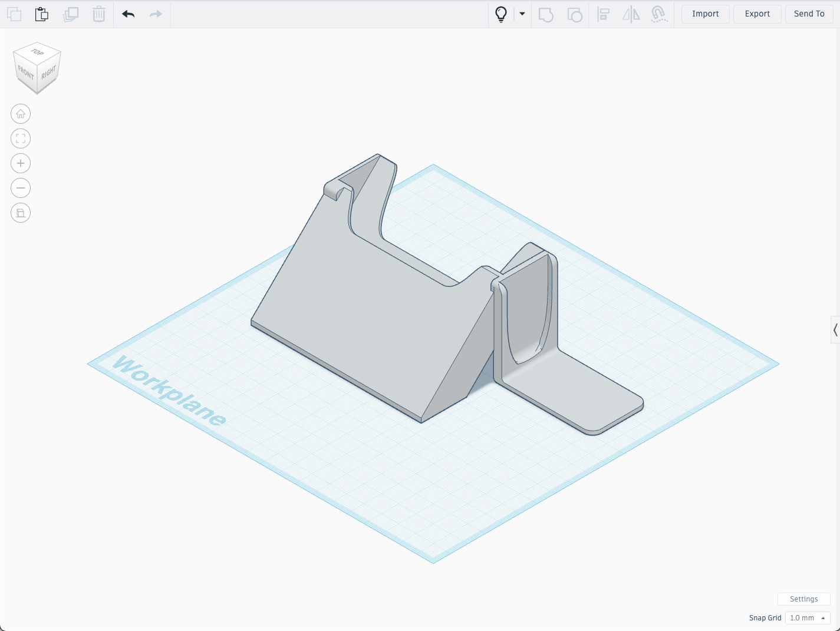Click the Duplicate and repeat icon

[71, 14]
